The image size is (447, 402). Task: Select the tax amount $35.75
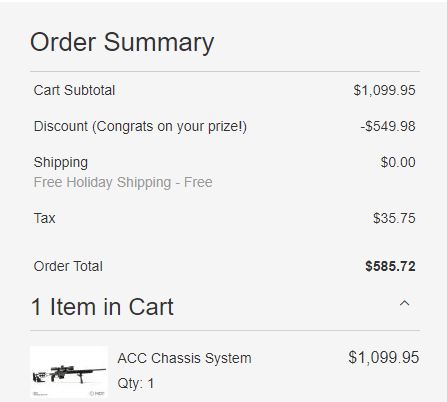coord(394,218)
